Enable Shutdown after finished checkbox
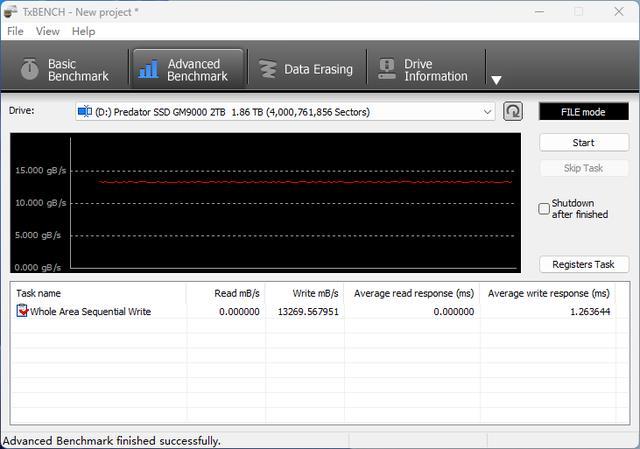Screen dimensions: 640x449 [x=544, y=209]
